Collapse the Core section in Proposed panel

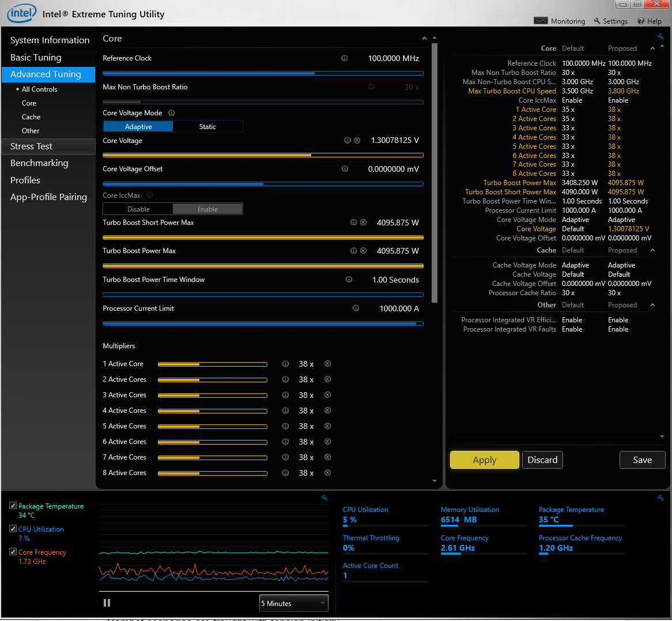coord(652,48)
